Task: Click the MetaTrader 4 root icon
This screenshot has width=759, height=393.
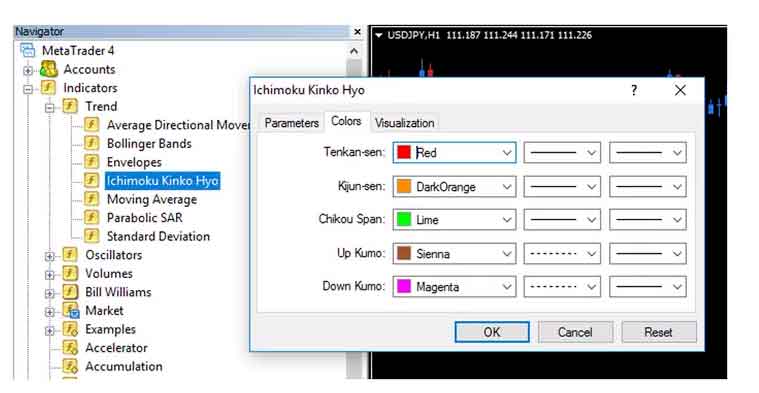Action: click(28, 50)
